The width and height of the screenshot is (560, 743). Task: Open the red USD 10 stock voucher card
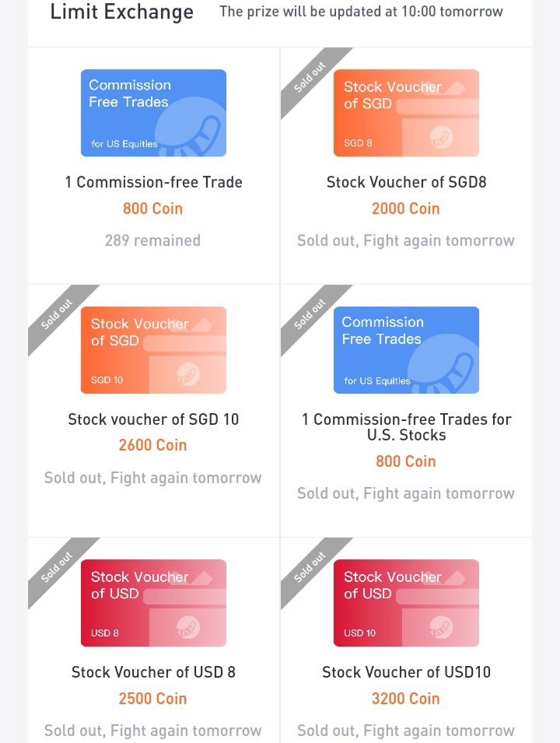[406, 603]
